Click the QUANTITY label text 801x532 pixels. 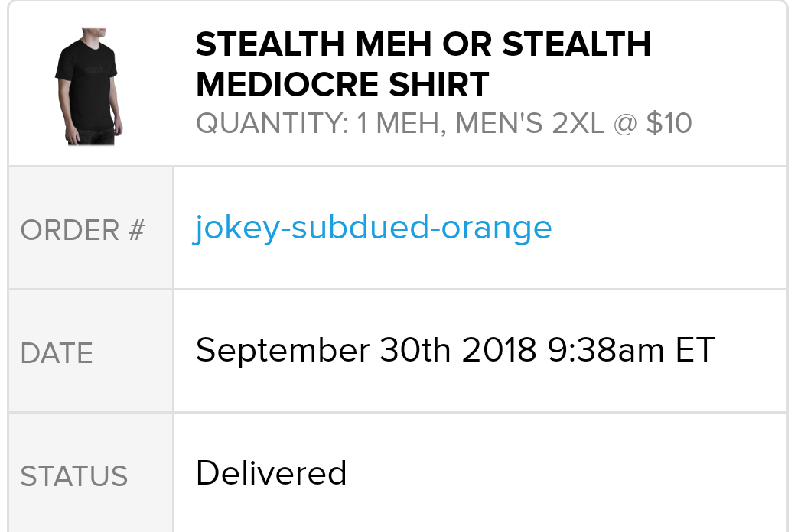tap(272, 123)
